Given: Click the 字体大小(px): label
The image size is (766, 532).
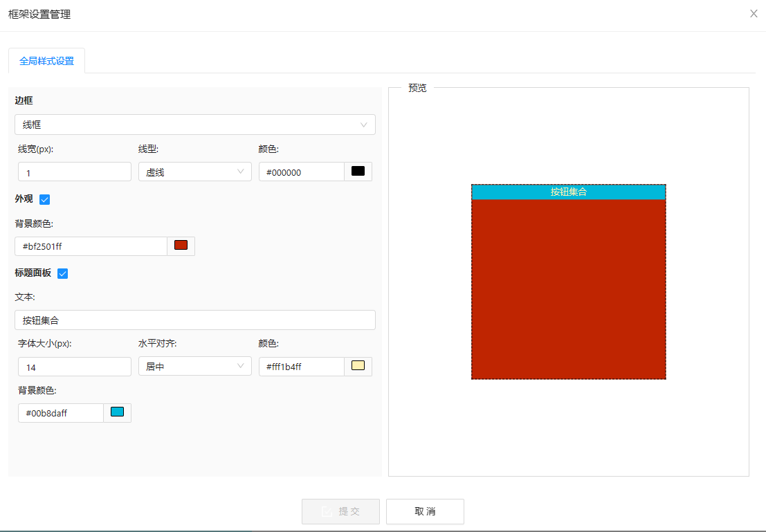Looking at the screenshot, I should point(45,343).
